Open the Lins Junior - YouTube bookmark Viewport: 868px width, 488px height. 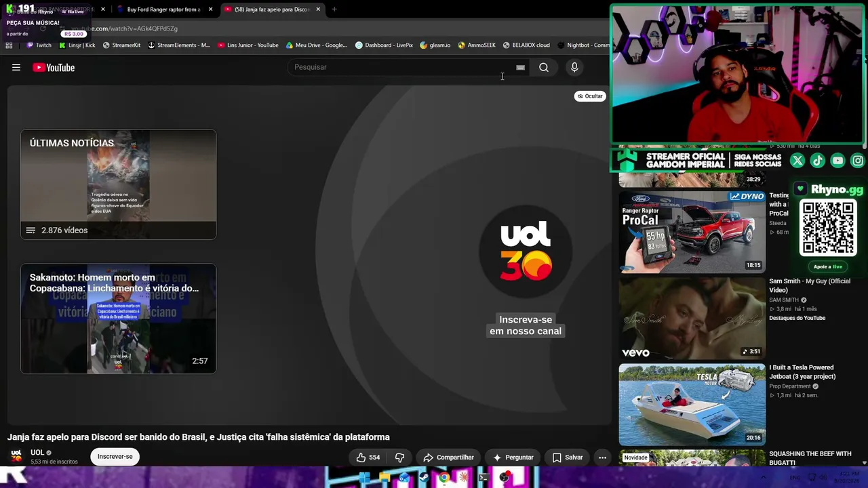click(248, 45)
